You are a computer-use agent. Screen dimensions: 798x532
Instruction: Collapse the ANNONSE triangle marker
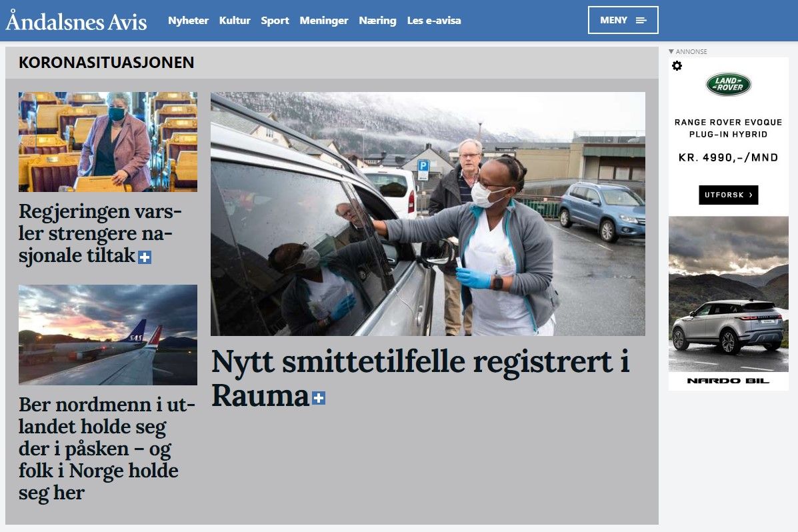click(x=671, y=51)
